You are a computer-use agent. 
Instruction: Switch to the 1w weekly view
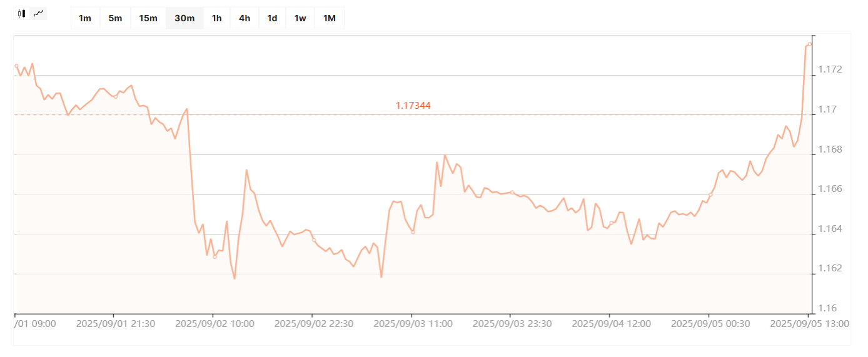tap(300, 18)
